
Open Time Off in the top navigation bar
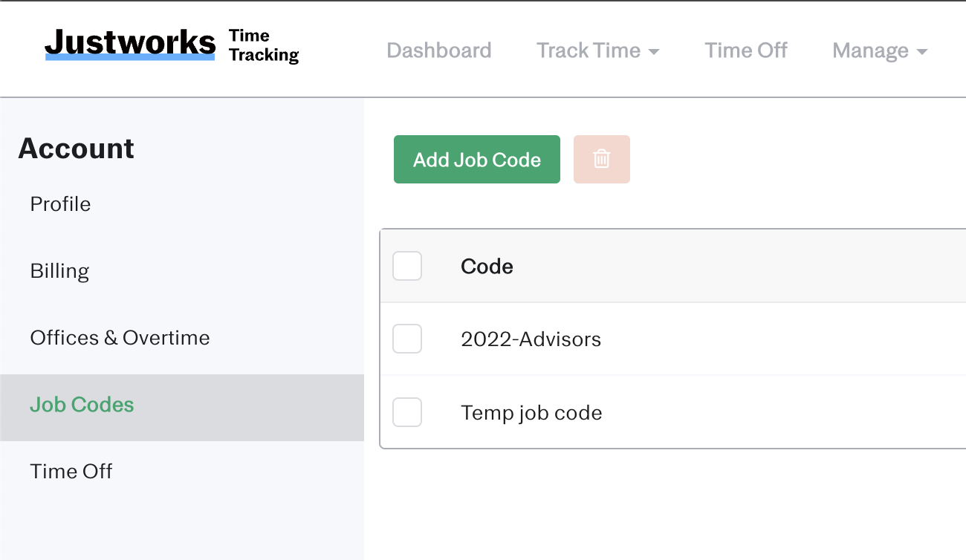click(x=746, y=51)
